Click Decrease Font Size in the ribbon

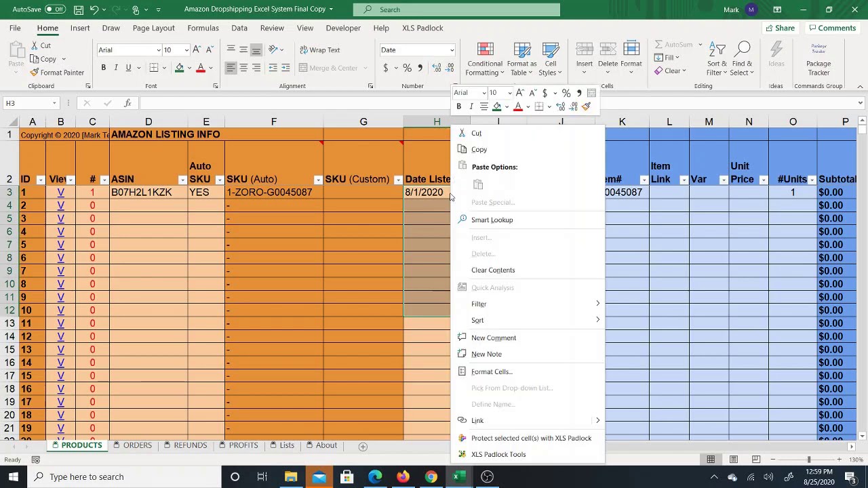pyautogui.click(x=209, y=49)
